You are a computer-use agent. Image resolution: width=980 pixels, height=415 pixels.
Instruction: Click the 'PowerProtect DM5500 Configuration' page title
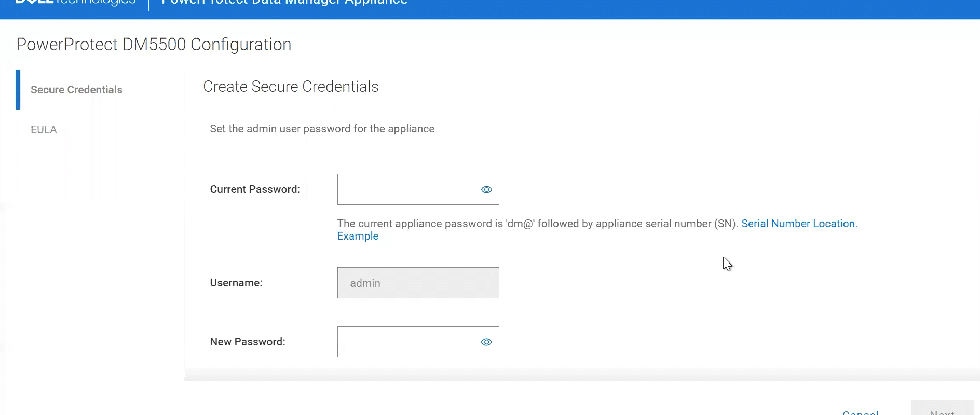coord(154,45)
